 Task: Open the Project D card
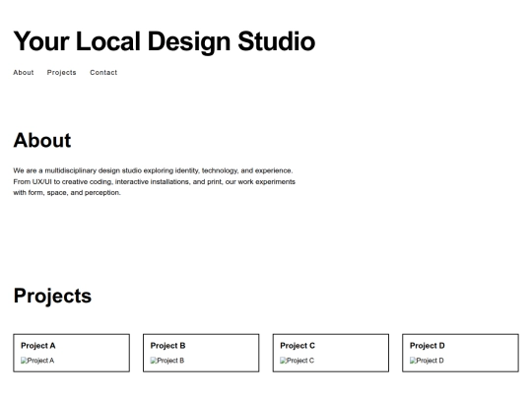[x=460, y=353]
